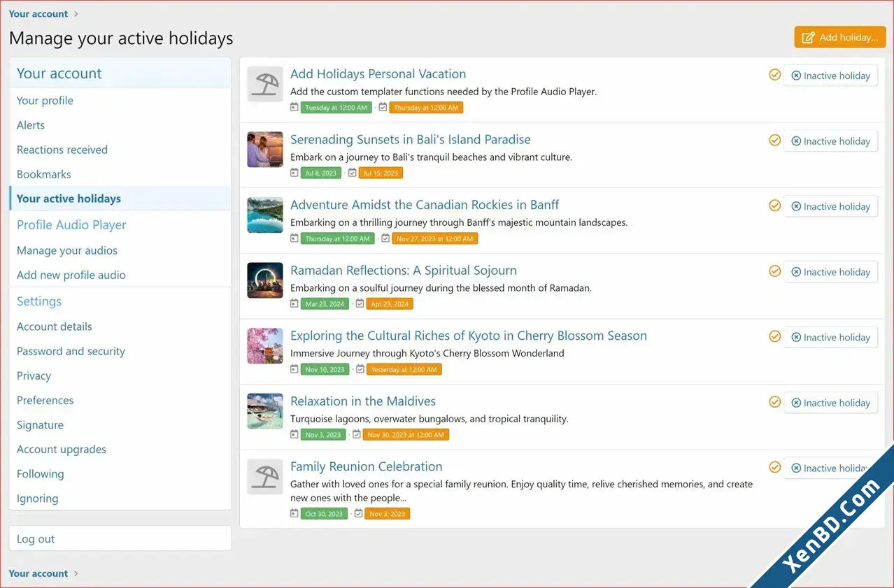Click end calendar icon beside Jul 15, 2023
This screenshot has width=894, height=588.
[x=352, y=173]
